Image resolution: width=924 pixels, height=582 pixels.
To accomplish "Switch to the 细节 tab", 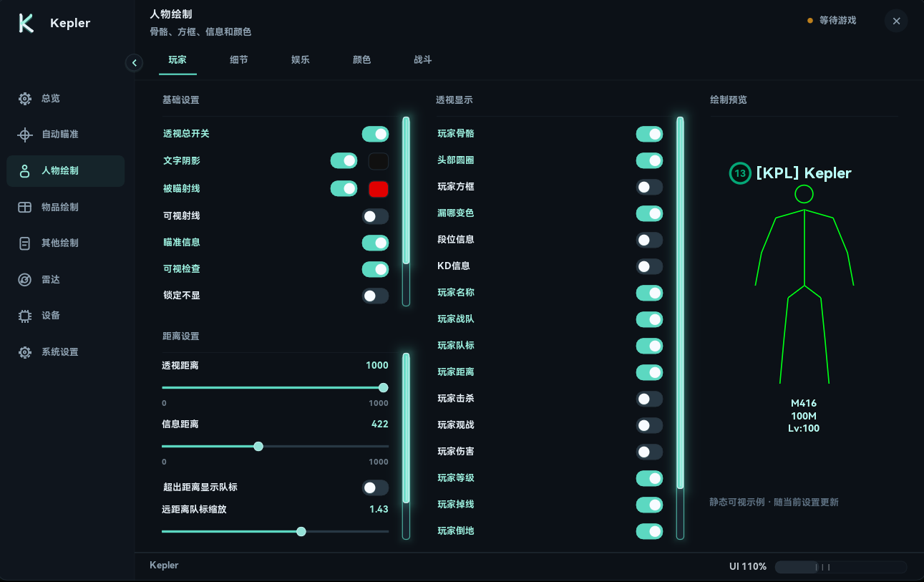I will coord(239,60).
